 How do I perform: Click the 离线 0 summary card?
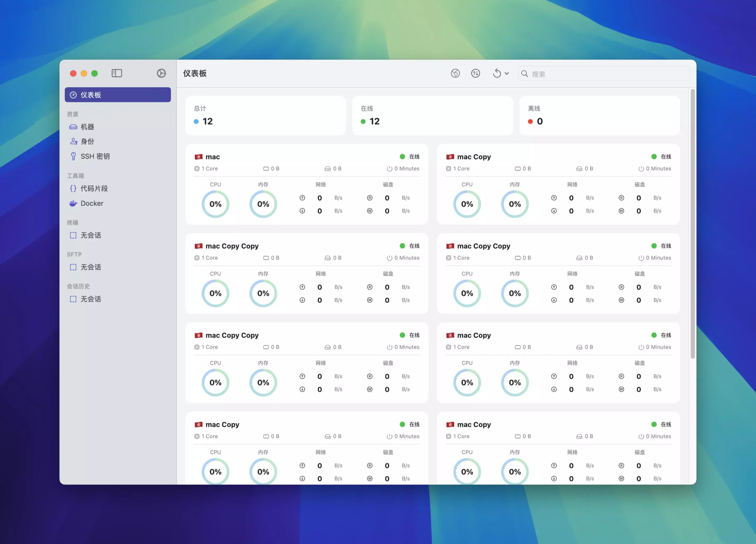pos(599,116)
